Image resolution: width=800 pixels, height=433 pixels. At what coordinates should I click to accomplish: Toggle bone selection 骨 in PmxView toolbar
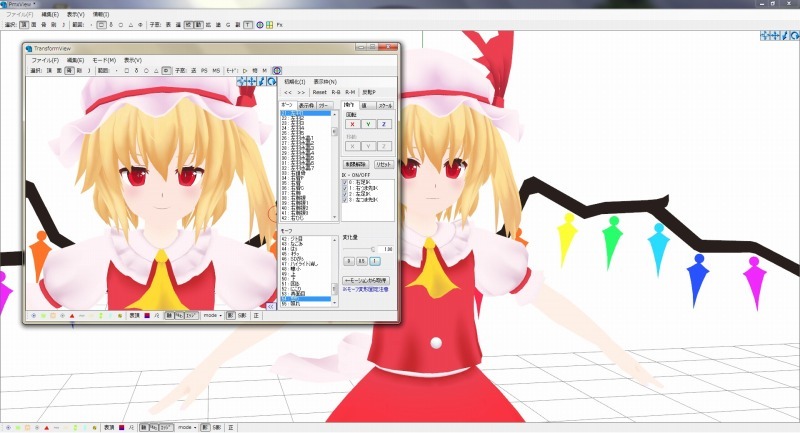43,24
